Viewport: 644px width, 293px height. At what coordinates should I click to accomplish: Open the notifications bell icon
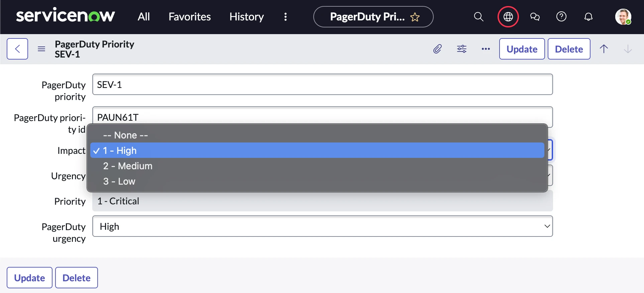point(588,17)
